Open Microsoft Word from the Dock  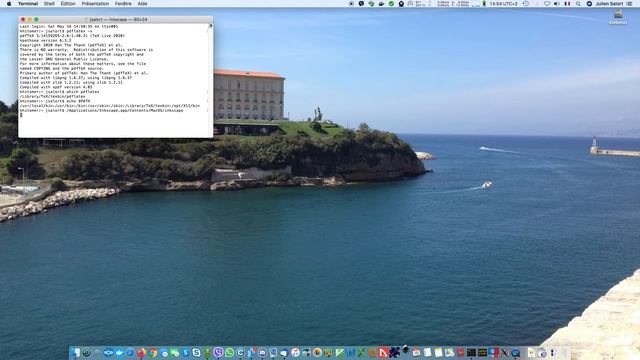coord(351,352)
